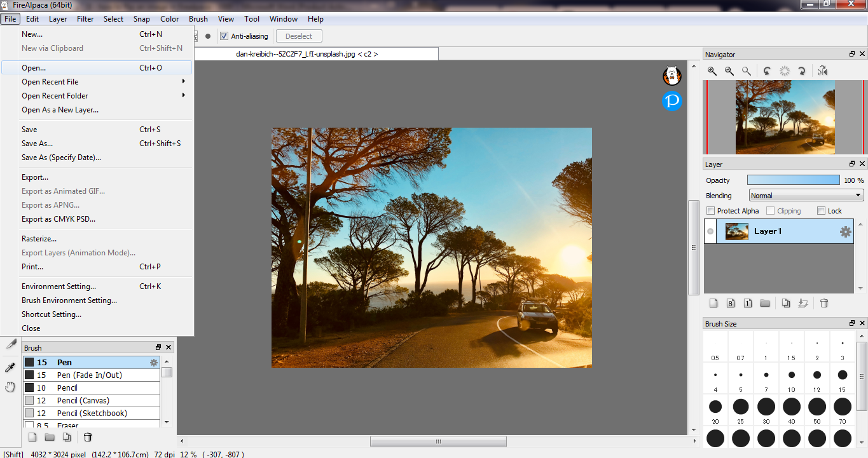Viewport: 868px width, 458px height.
Task: Select the Pen (Fade In/Out) brush
Action: 92,375
